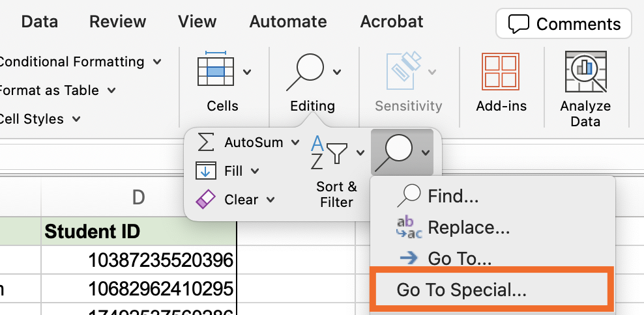Viewport: 644px width, 315px height.
Task: Select the column D header
Action: pyautogui.click(x=138, y=198)
